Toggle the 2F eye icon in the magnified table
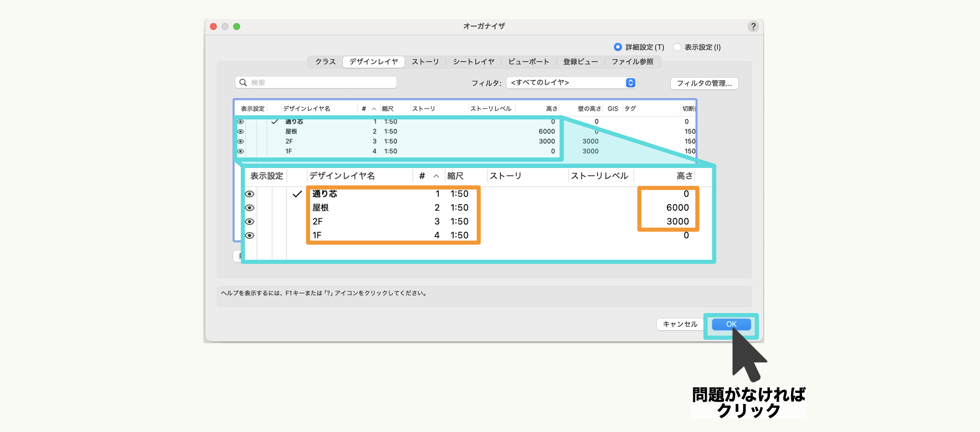 coord(249,222)
